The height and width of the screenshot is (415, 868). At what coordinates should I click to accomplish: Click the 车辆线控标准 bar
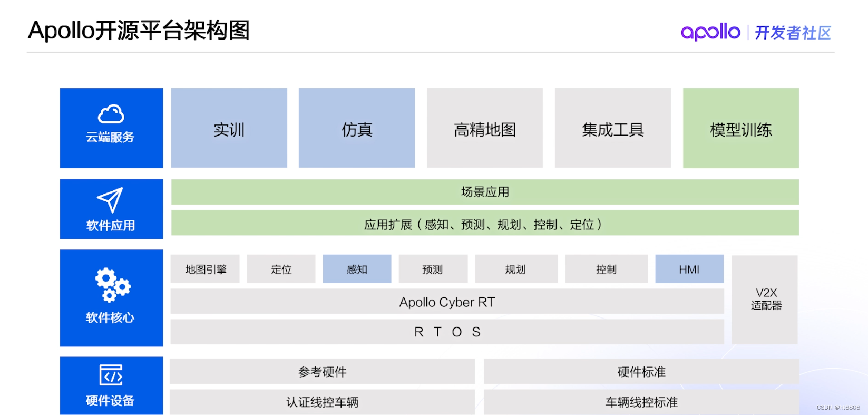tap(641, 402)
